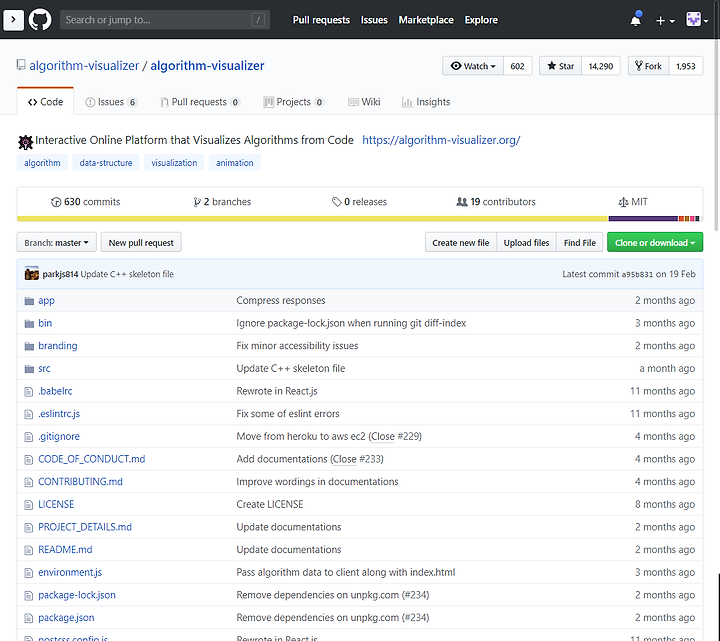Click the MIT license scale icon
This screenshot has height=641, width=720.
pos(623,202)
